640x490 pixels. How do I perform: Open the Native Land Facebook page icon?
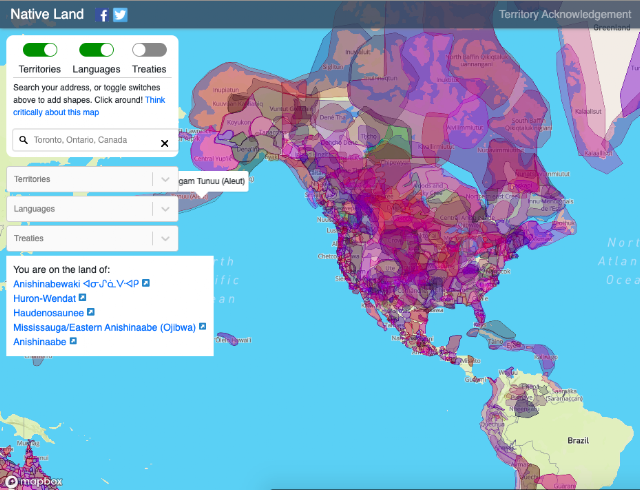[102, 15]
